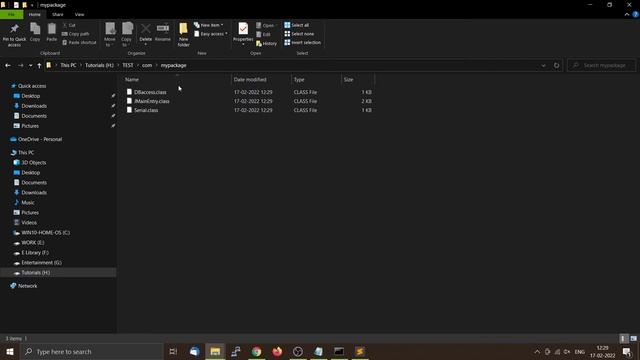
Task: Navigate back with the Back arrow
Action: pos(8,65)
